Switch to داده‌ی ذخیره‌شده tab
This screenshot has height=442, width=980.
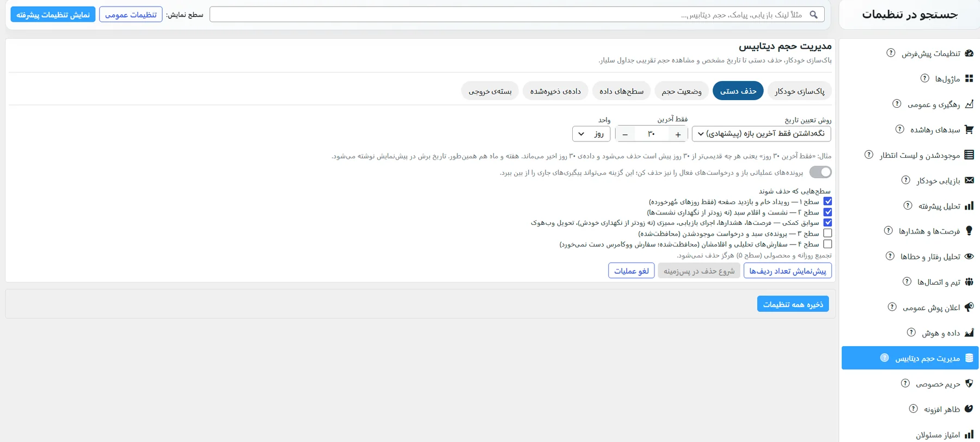pyautogui.click(x=555, y=91)
